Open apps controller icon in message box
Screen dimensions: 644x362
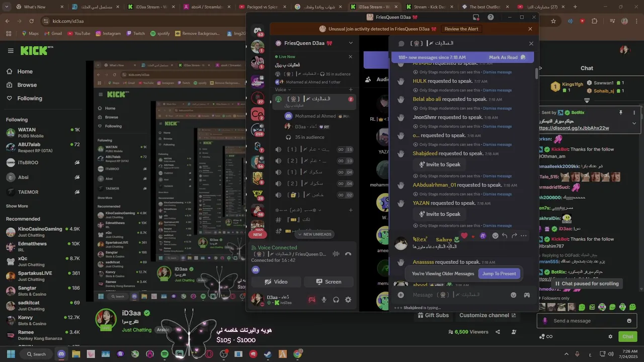527,295
